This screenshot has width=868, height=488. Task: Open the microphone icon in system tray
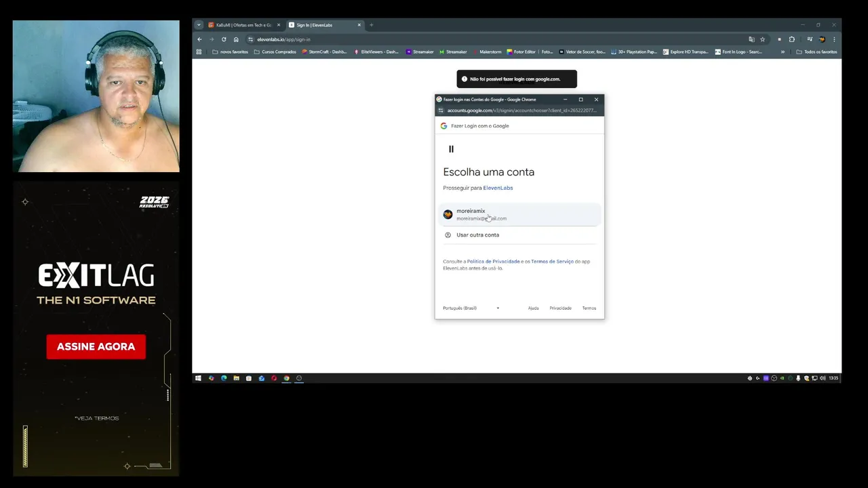pyautogui.click(x=798, y=378)
